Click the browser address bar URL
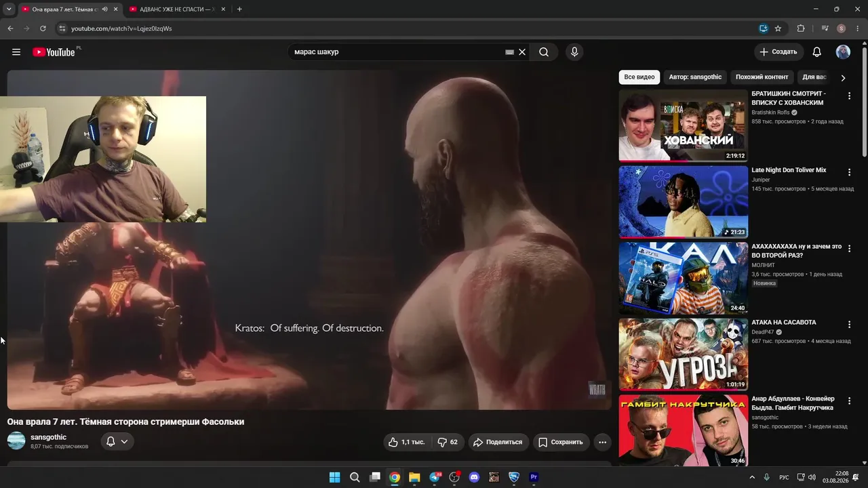 coord(121,28)
